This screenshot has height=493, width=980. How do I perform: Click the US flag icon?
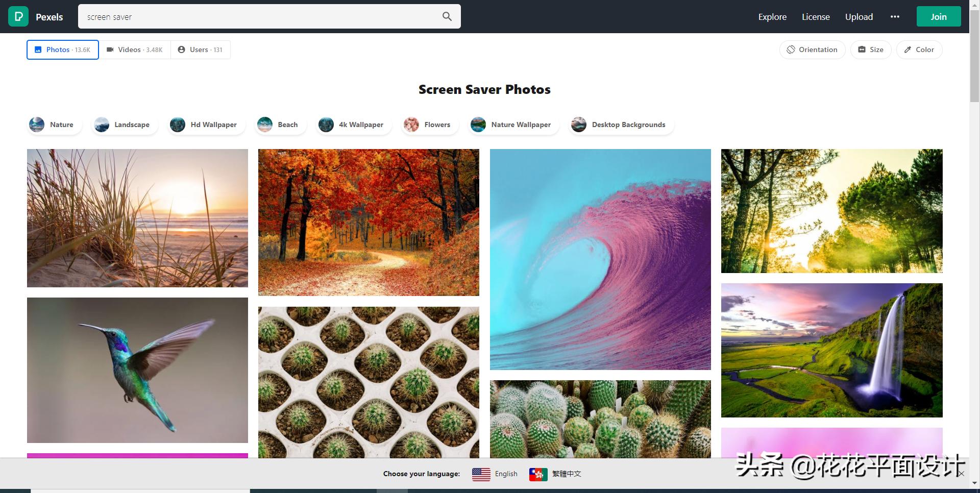pyautogui.click(x=481, y=474)
